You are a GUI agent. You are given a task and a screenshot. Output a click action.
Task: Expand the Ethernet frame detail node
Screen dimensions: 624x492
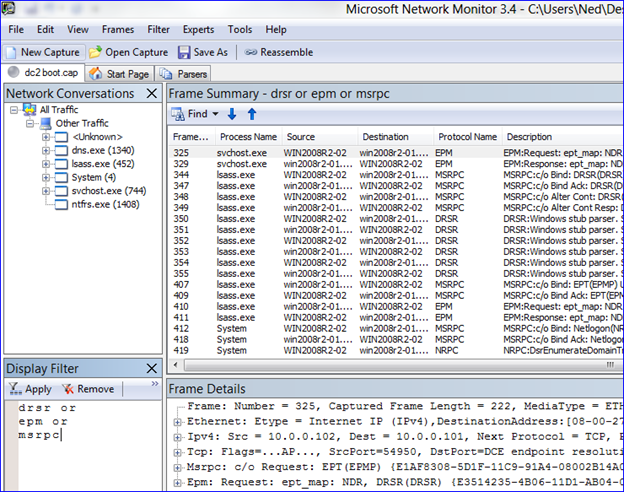(x=177, y=422)
